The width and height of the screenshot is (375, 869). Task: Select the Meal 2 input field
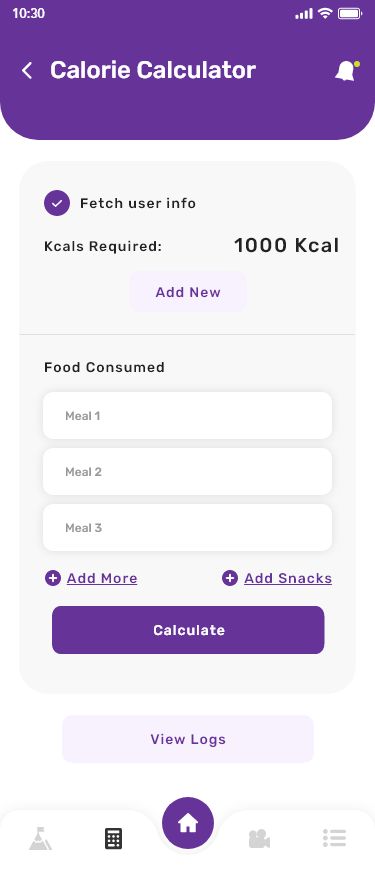[x=188, y=472]
